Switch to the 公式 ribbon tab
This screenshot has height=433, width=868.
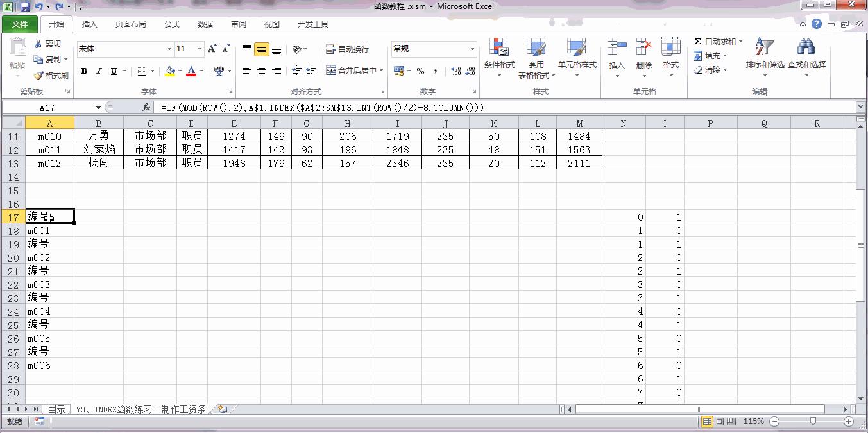pyautogui.click(x=171, y=24)
